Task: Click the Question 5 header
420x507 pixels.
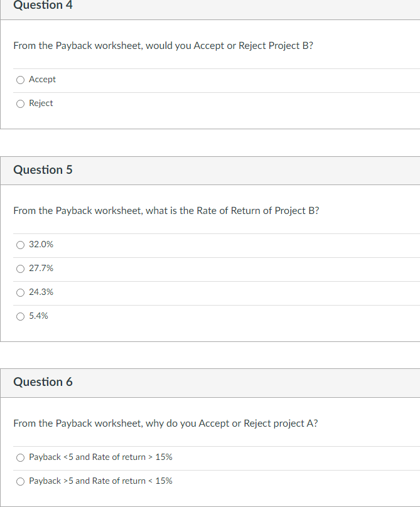Action: (x=43, y=170)
